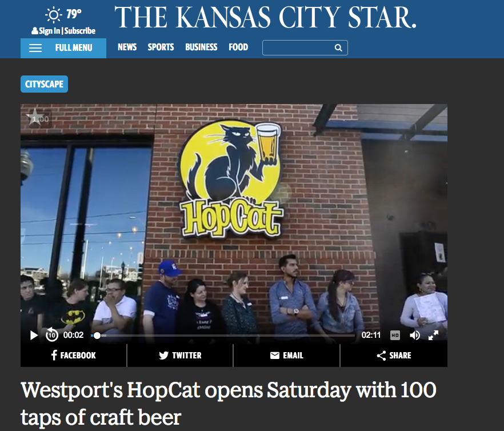This screenshot has height=431, width=504.
Task: Share video on Twitter
Action: pos(180,356)
